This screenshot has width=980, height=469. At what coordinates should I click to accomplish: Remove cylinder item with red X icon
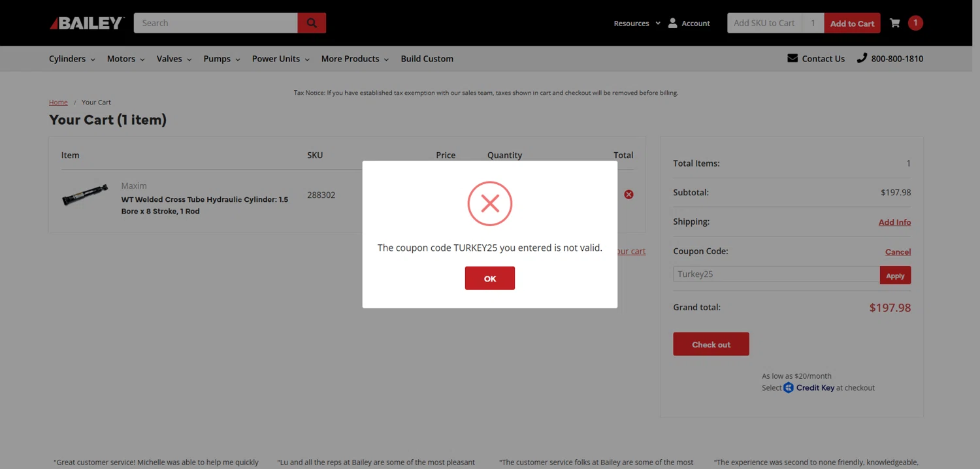pos(629,195)
